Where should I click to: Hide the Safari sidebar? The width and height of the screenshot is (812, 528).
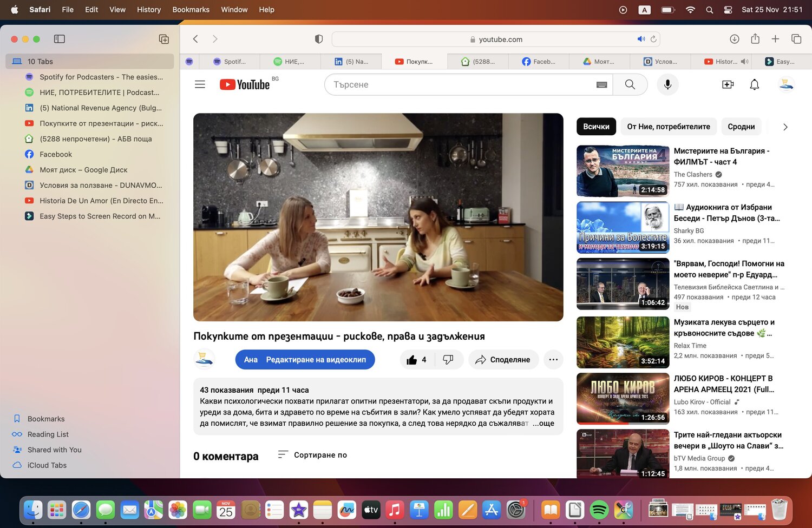click(x=60, y=39)
